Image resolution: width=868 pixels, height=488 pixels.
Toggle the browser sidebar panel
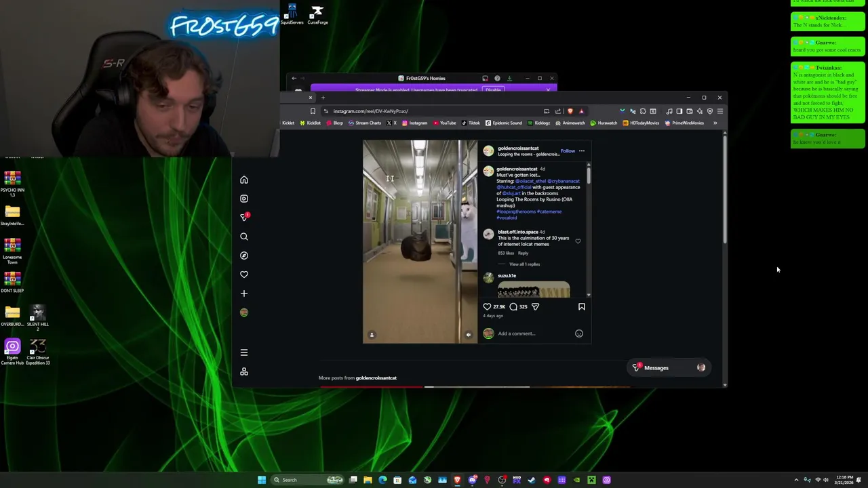pos(679,111)
